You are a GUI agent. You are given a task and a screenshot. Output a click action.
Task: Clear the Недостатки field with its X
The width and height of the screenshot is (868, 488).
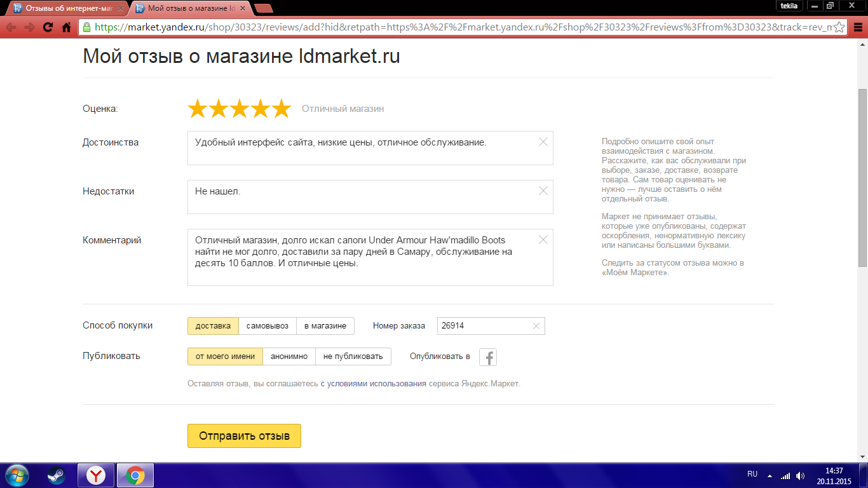point(543,191)
